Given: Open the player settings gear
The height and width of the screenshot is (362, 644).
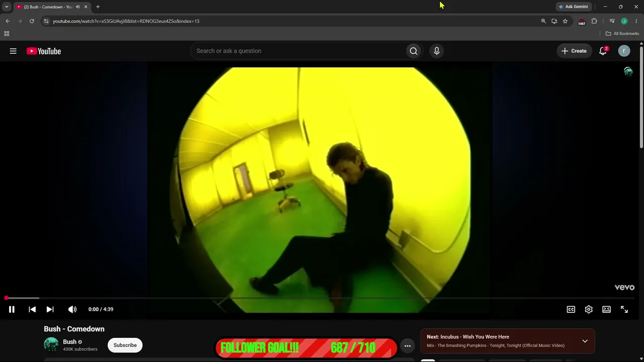Looking at the screenshot, I should [589, 309].
